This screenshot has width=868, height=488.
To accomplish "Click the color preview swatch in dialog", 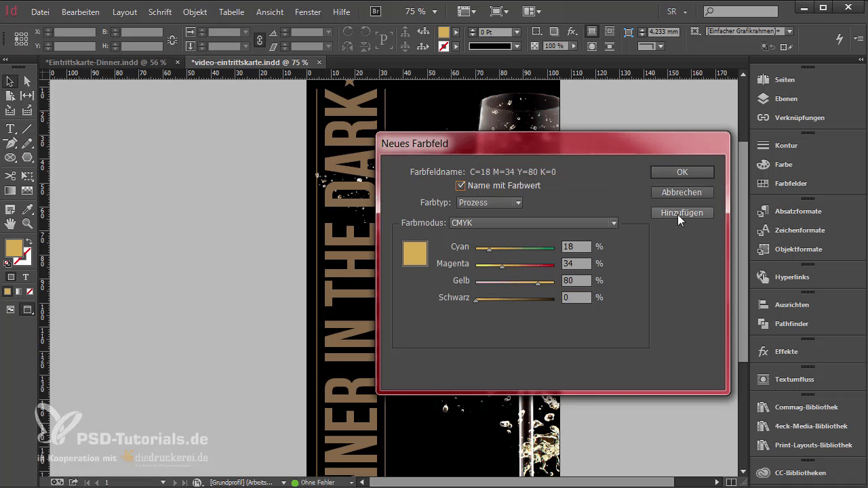I will [x=415, y=253].
